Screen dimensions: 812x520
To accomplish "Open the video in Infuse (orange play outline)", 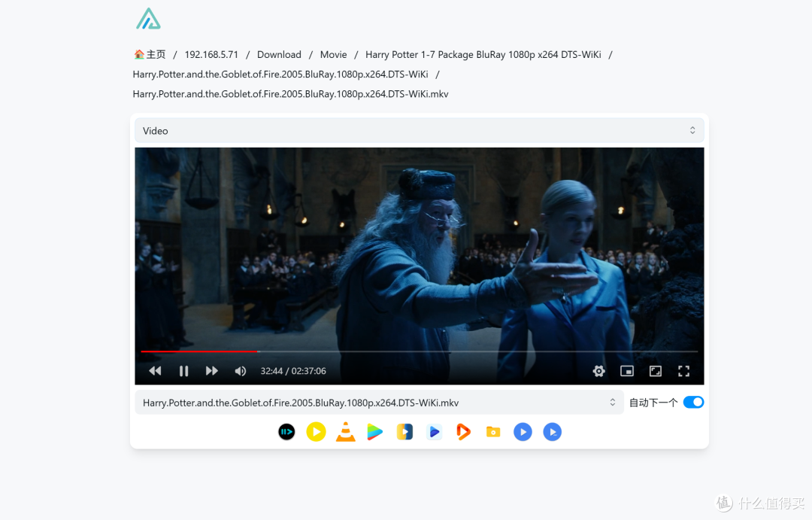I will pos(463,432).
